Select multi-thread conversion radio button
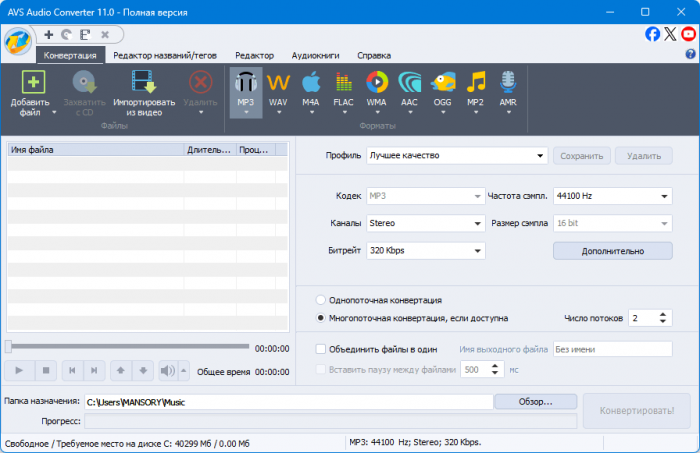 321,318
